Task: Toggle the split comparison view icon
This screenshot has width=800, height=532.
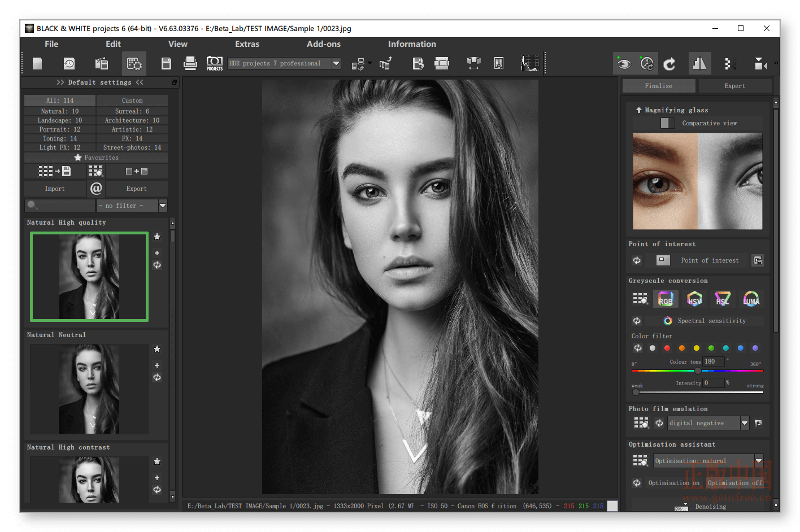Action: pyautogui.click(x=699, y=63)
